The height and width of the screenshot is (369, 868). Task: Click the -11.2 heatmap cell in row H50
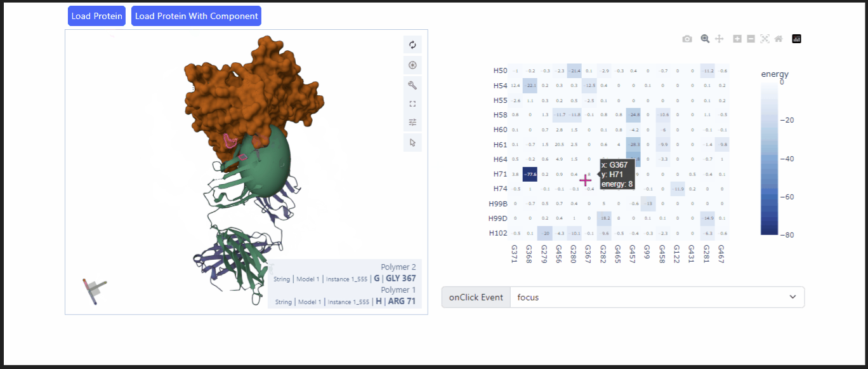pyautogui.click(x=707, y=70)
